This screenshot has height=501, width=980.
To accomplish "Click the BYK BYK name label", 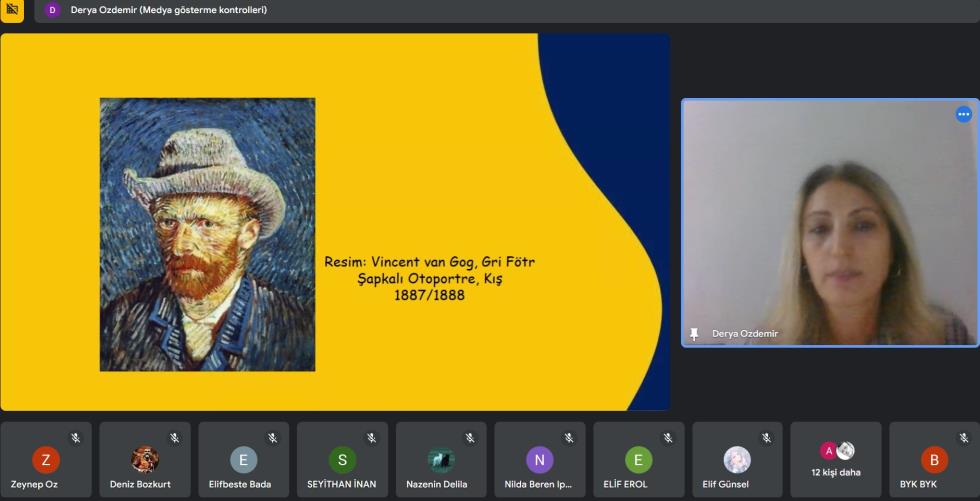I will 918,484.
